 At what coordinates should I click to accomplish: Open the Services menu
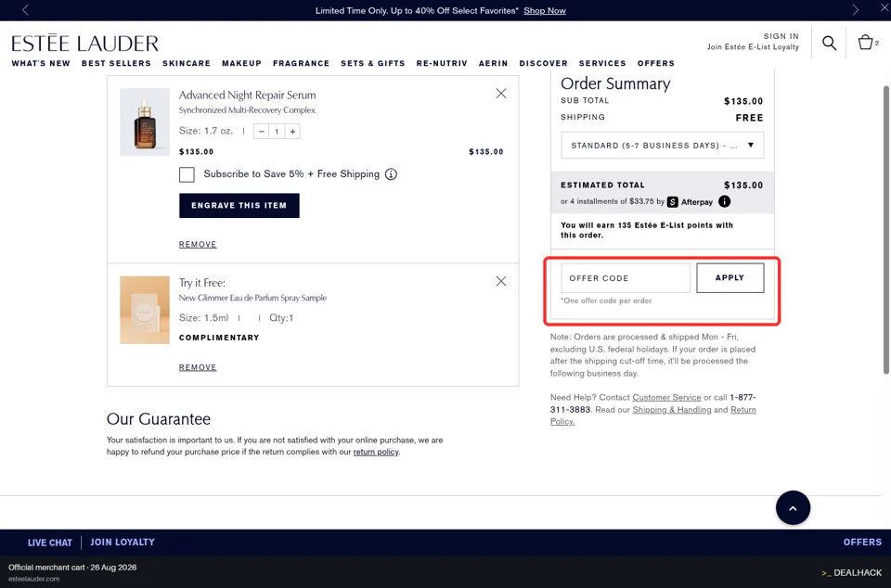pos(602,64)
